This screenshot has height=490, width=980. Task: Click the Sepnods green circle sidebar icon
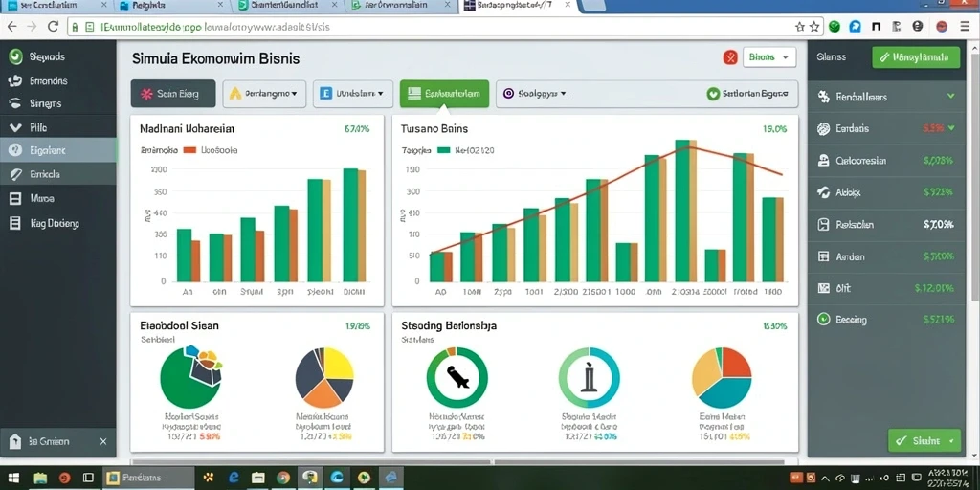(15, 56)
